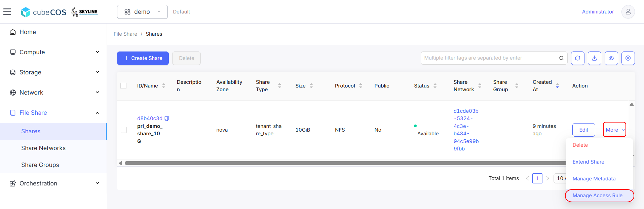Image resolution: width=644 pixels, height=209 pixels.
Task: Open the demo project dropdown
Action: coord(142,12)
